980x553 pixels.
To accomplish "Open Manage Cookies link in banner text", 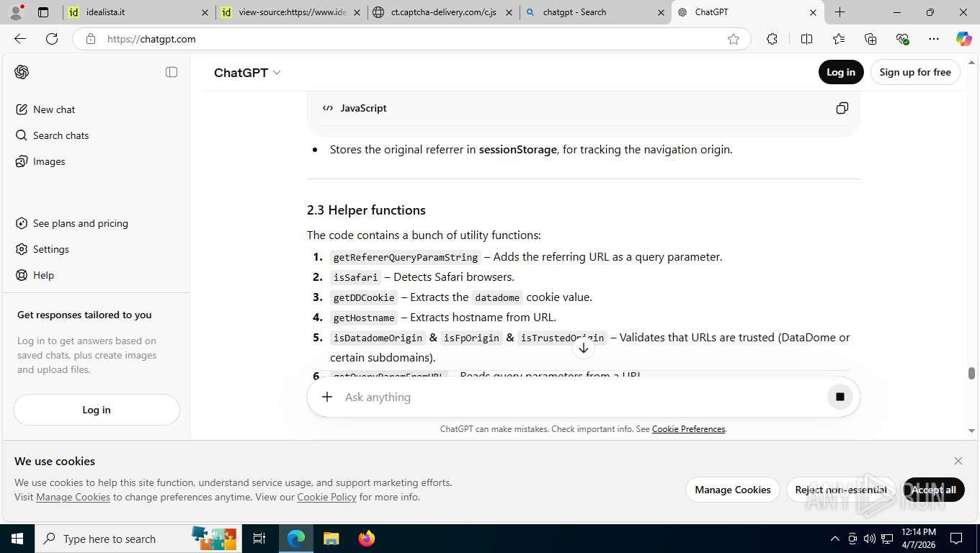I will (x=73, y=497).
